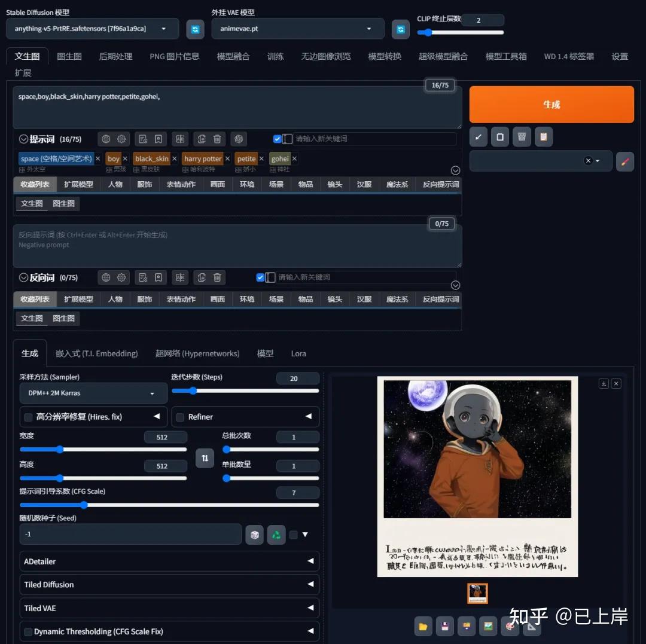
Task: Click the pencil edit-style icon
Action: tap(625, 161)
